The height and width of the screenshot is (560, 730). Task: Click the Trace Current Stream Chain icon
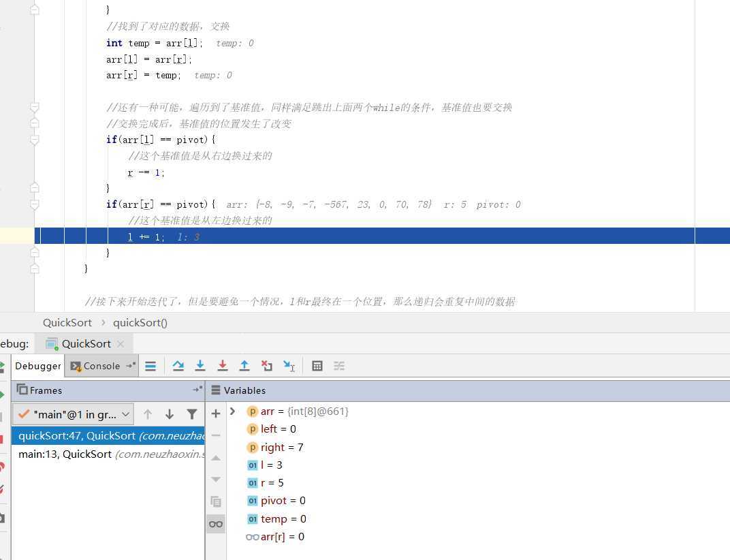pos(339,367)
